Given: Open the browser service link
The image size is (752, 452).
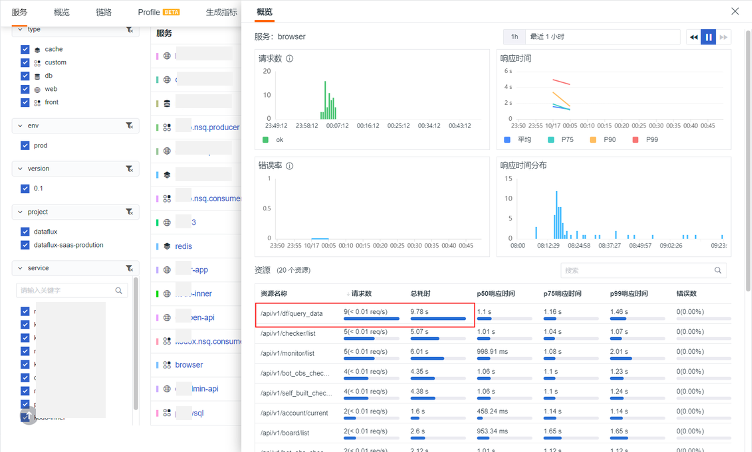Looking at the screenshot, I should coord(189,365).
